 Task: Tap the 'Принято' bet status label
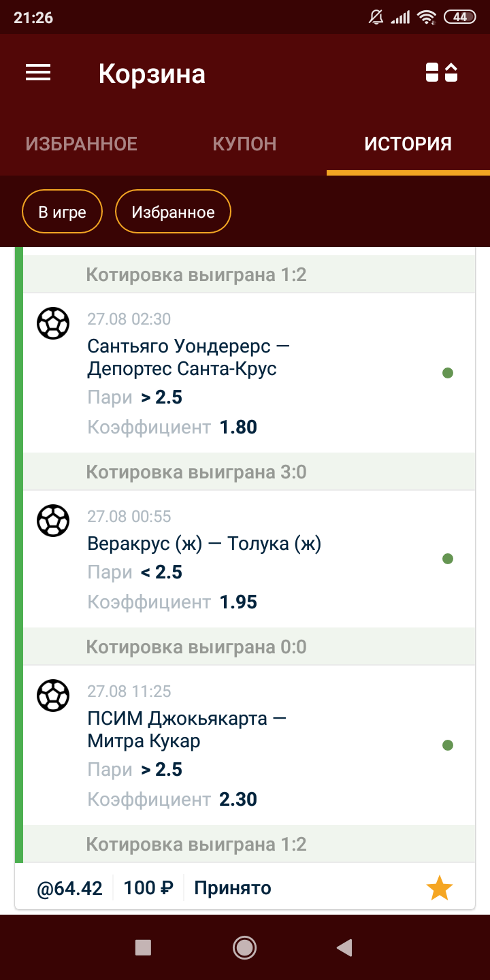click(x=233, y=888)
